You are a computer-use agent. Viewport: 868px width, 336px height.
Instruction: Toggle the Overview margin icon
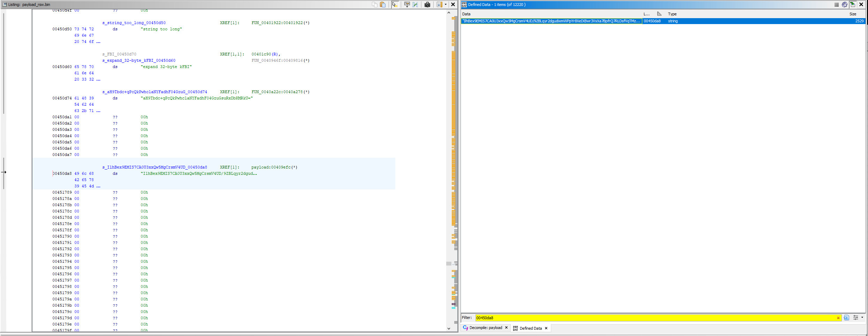click(440, 5)
